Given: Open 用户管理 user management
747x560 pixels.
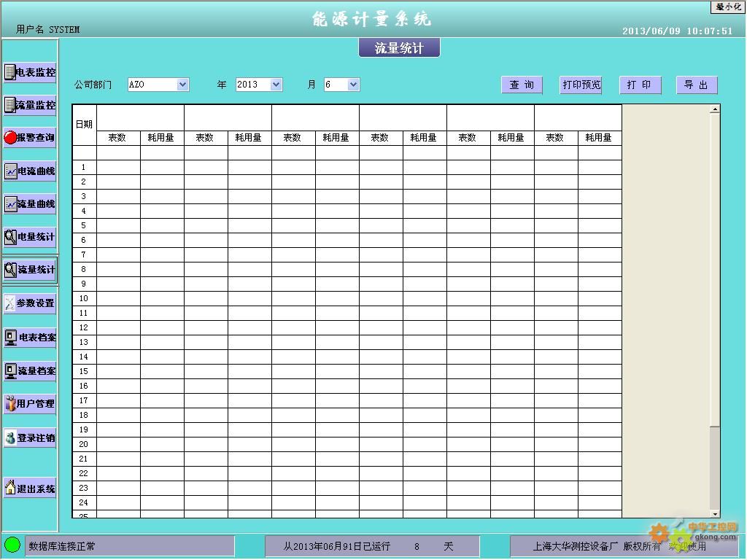Looking at the screenshot, I should 30,403.
